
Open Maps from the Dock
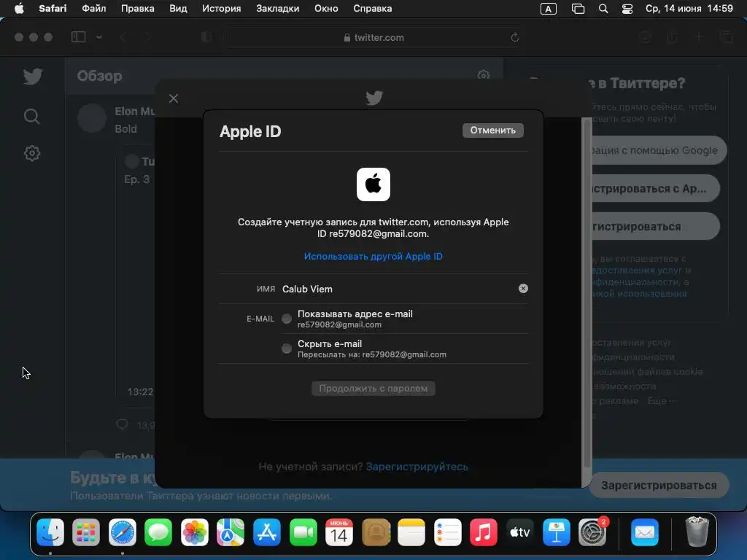(x=231, y=532)
